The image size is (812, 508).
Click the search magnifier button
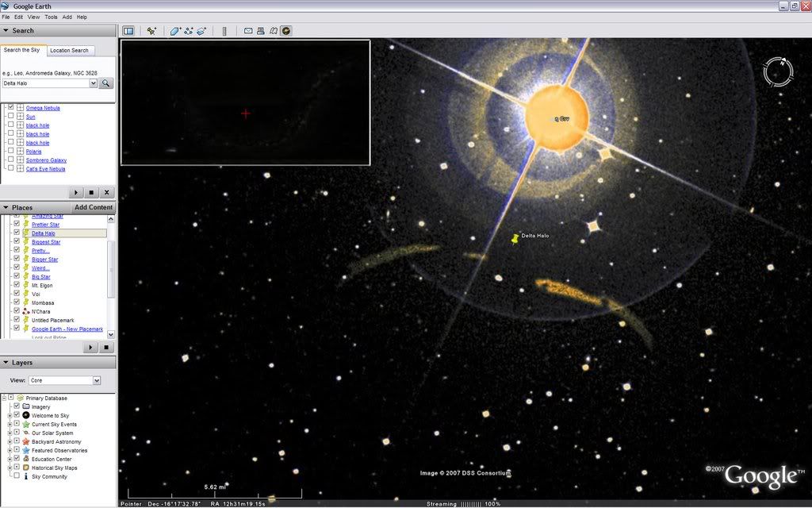point(106,83)
